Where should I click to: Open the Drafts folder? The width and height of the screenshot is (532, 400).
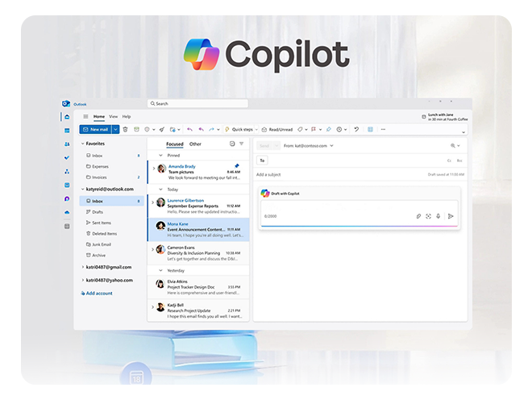pos(111,212)
